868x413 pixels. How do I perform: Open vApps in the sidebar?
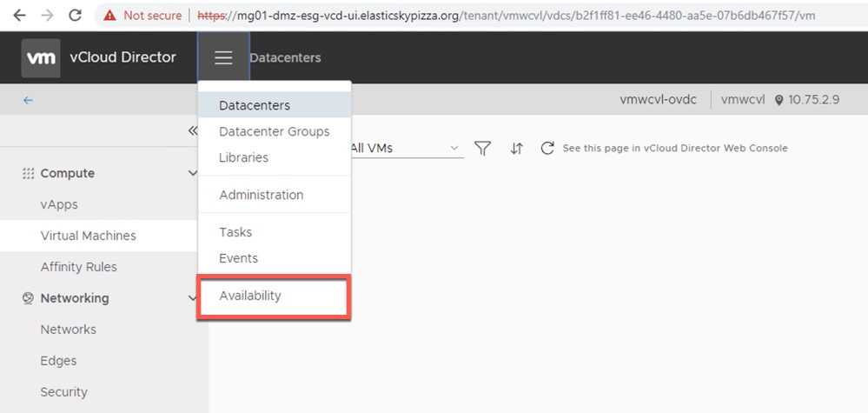(x=59, y=204)
